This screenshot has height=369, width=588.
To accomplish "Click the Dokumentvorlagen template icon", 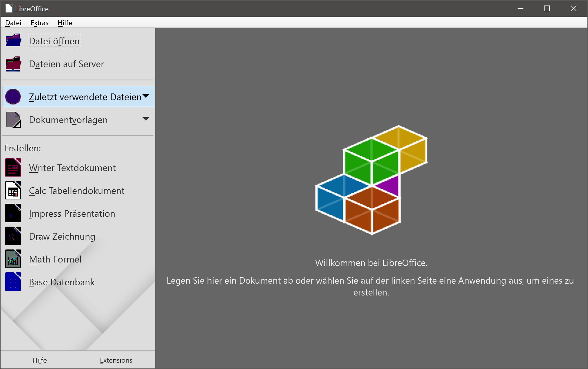I will 13,120.
